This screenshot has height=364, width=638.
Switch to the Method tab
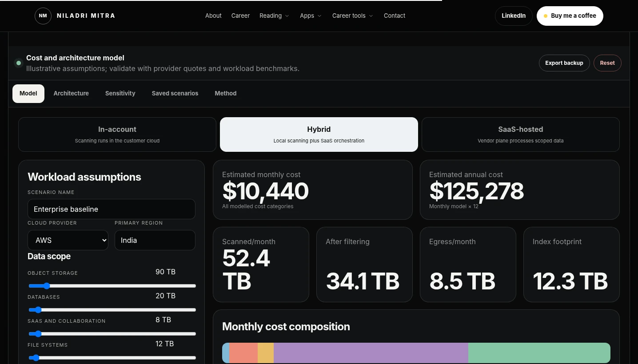(226, 94)
